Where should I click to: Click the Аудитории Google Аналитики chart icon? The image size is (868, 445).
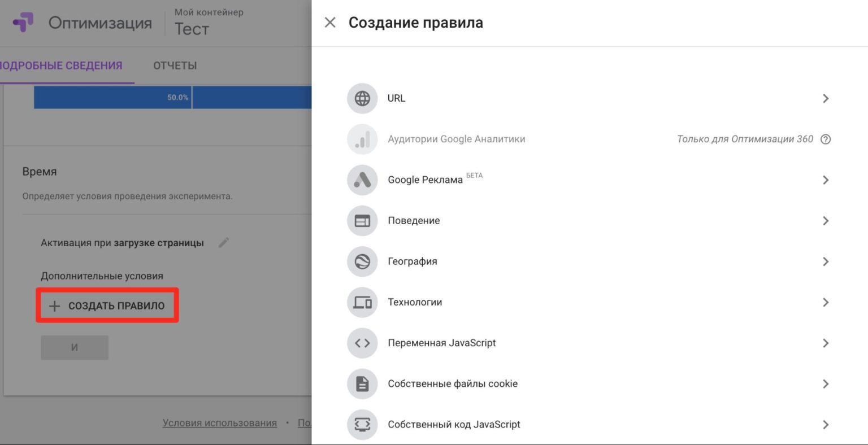point(362,139)
